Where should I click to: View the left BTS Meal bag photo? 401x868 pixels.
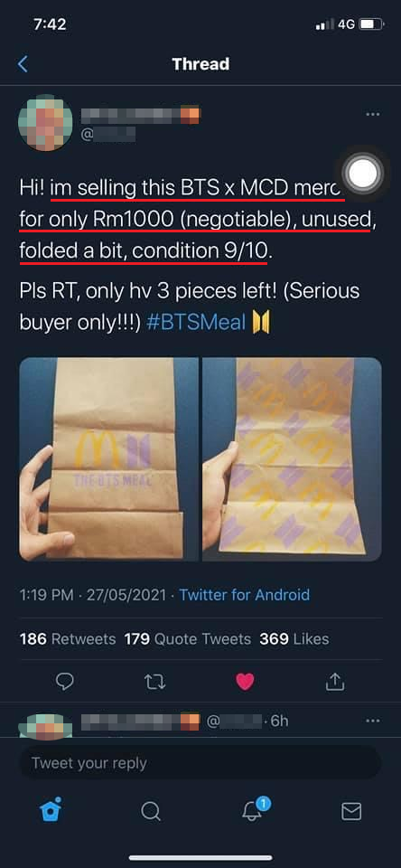tap(108, 459)
